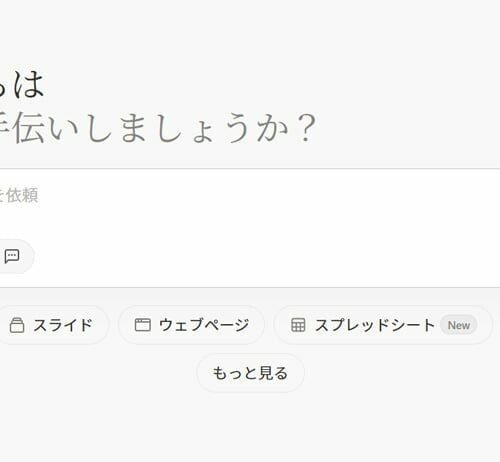This screenshot has width=500, height=462.
Task: Click the spreadsheet grid icon
Action: [298, 325]
